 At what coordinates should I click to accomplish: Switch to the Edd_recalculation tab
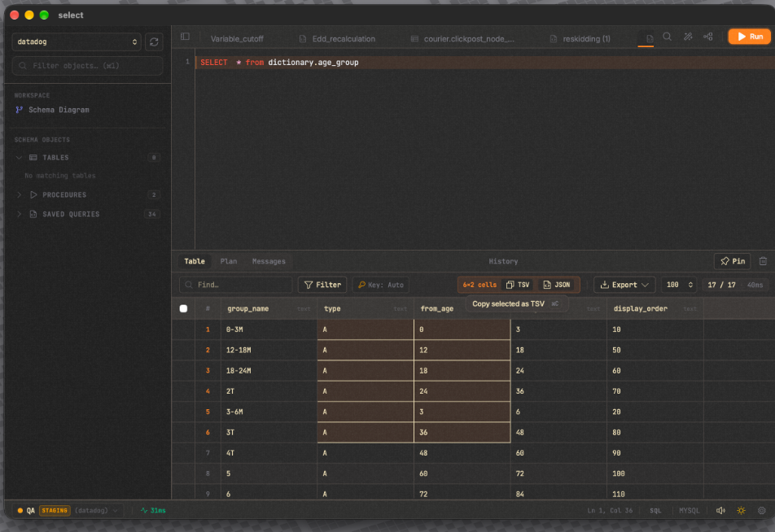pos(337,39)
